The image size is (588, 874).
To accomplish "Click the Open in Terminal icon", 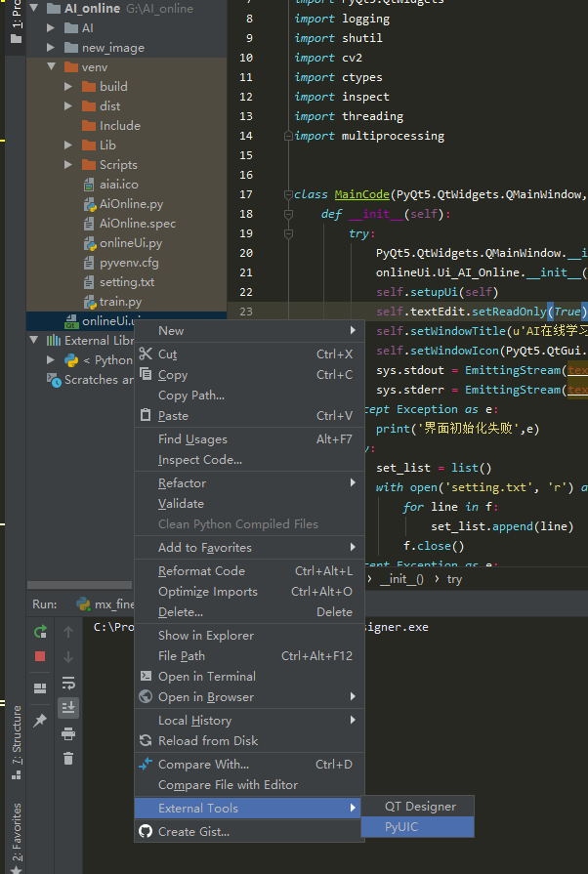I will click(x=146, y=676).
